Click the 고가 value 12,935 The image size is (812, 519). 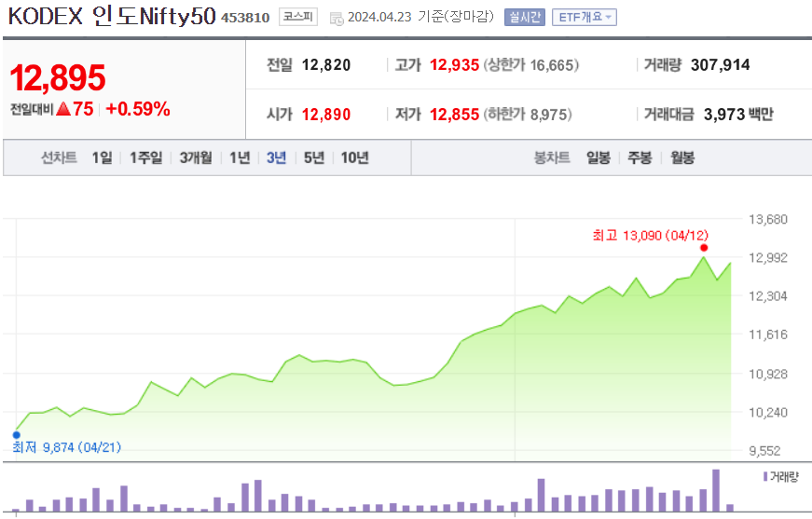pyautogui.click(x=454, y=65)
